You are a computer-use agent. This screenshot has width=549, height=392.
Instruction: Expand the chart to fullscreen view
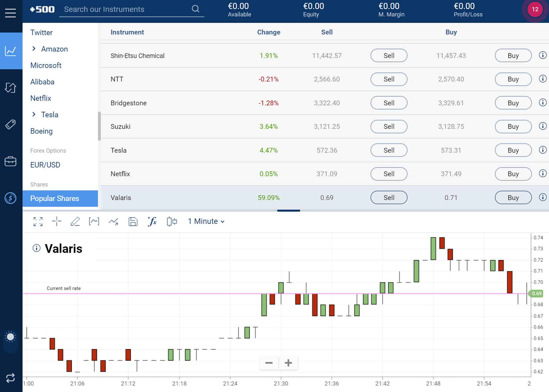[38, 221]
